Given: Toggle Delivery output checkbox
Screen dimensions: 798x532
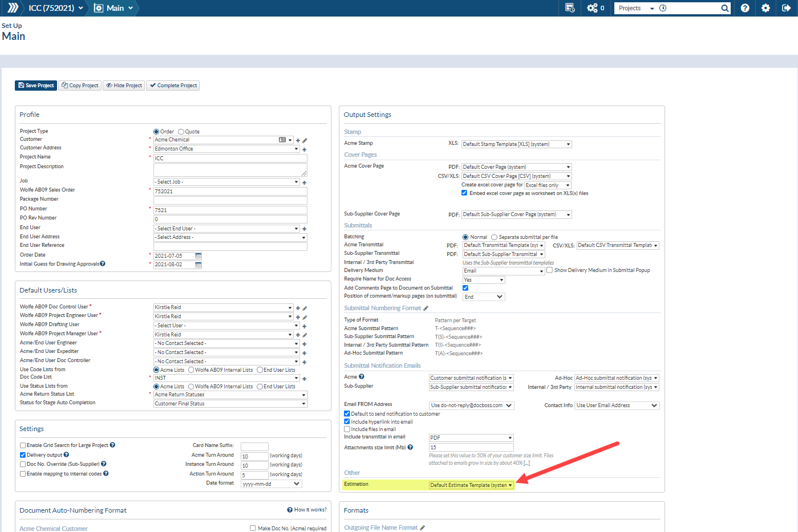Looking at the screenshot, I should pyautogui.click(x=23, y=455).
